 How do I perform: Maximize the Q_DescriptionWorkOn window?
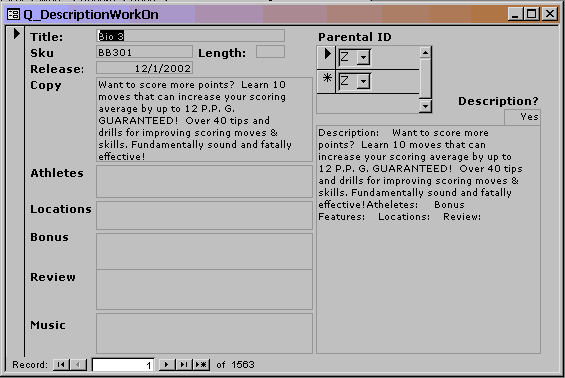point(532,14)
